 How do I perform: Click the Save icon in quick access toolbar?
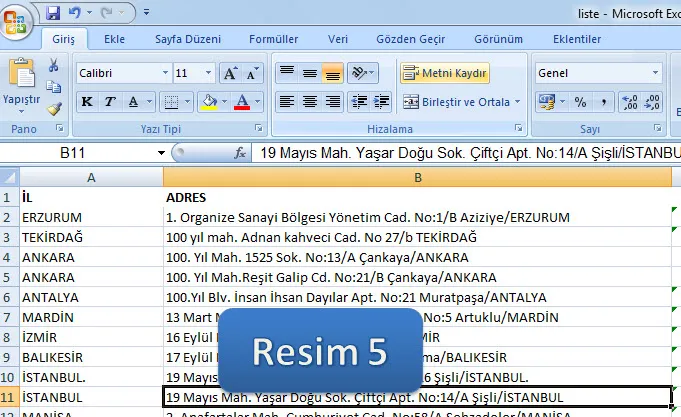pyautogui.click(x=53, y=13)
